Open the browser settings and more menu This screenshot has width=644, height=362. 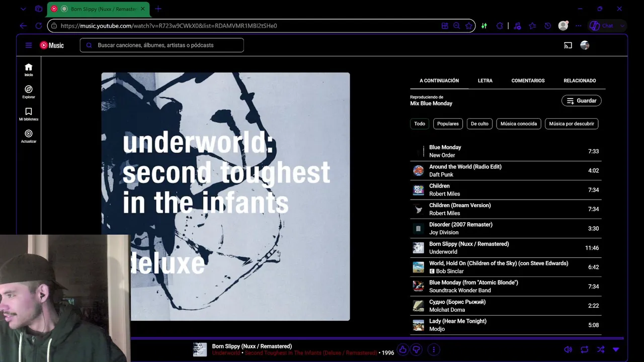pos(579,26)
